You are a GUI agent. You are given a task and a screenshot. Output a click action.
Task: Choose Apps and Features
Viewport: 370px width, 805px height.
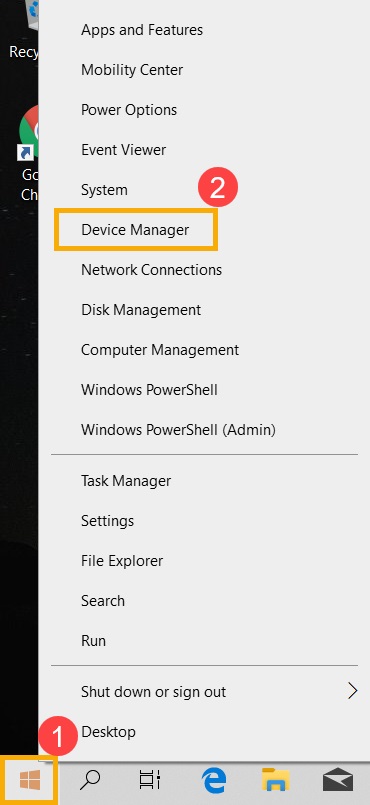pos(142,30)
